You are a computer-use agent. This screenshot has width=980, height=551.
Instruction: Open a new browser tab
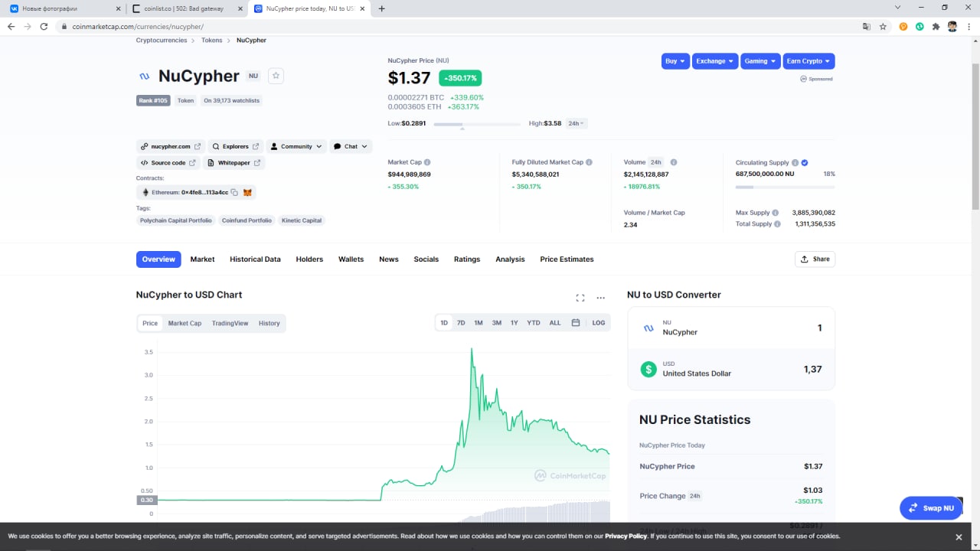point(382,8)
